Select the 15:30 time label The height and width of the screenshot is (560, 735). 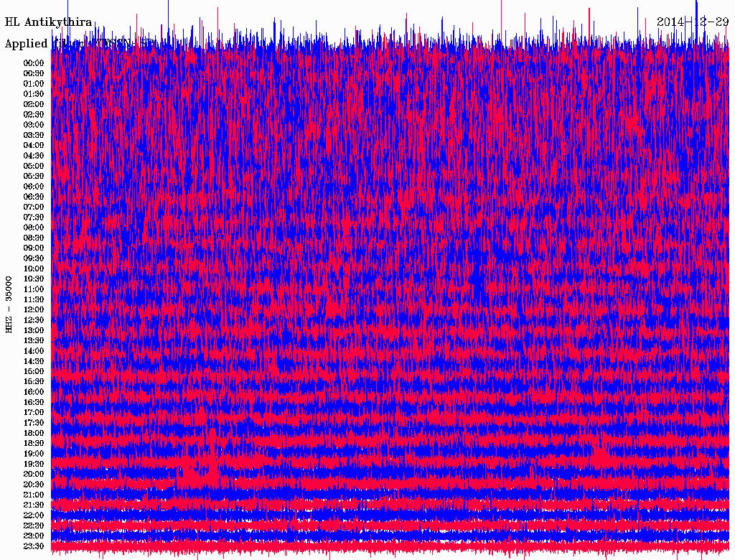click(x=34, y=382)
